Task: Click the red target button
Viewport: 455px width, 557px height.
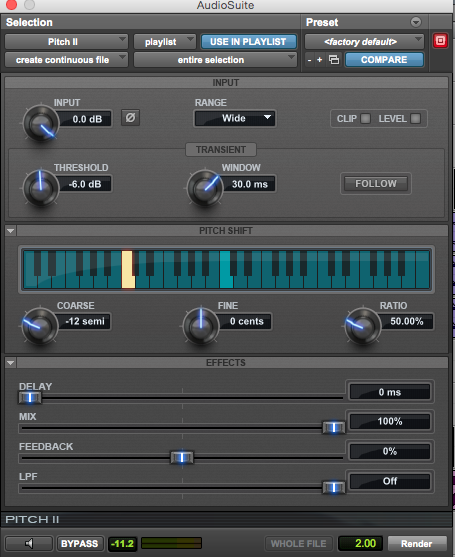Action: click(440, 41)
